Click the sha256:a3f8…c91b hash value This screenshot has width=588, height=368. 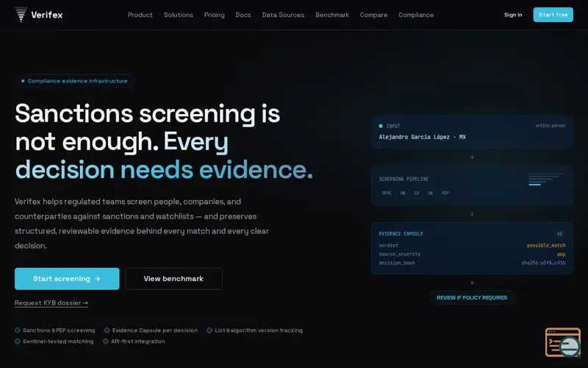[x=543, y=263]
